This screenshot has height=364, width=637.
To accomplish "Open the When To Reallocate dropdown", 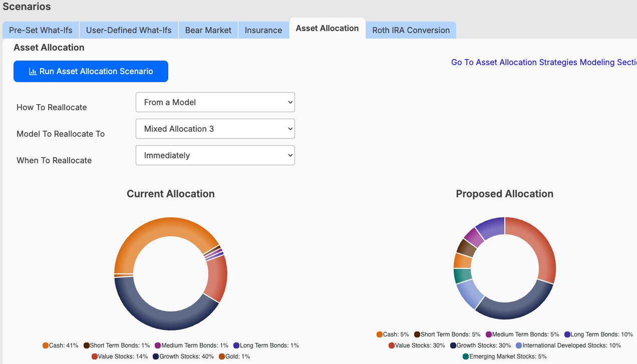I will 215,155.
